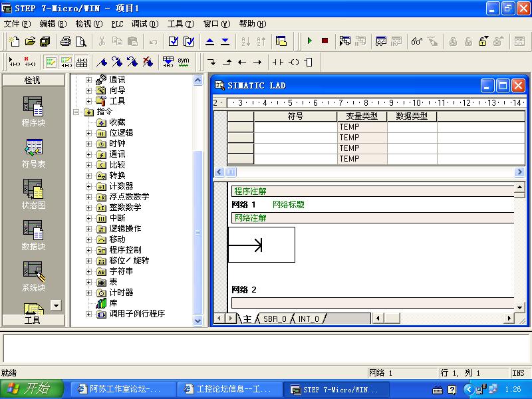Insert a line up

227,62
